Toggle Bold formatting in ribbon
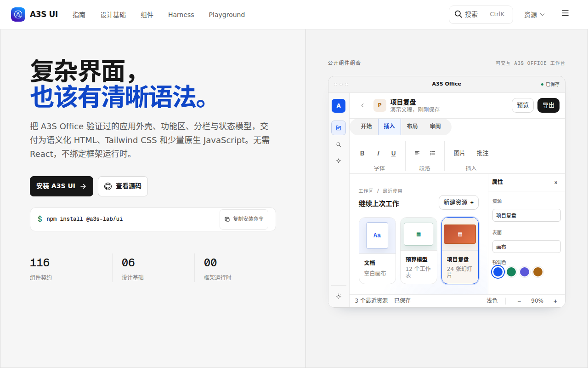The height and width of the screenshot is (368, 588). 362,153
